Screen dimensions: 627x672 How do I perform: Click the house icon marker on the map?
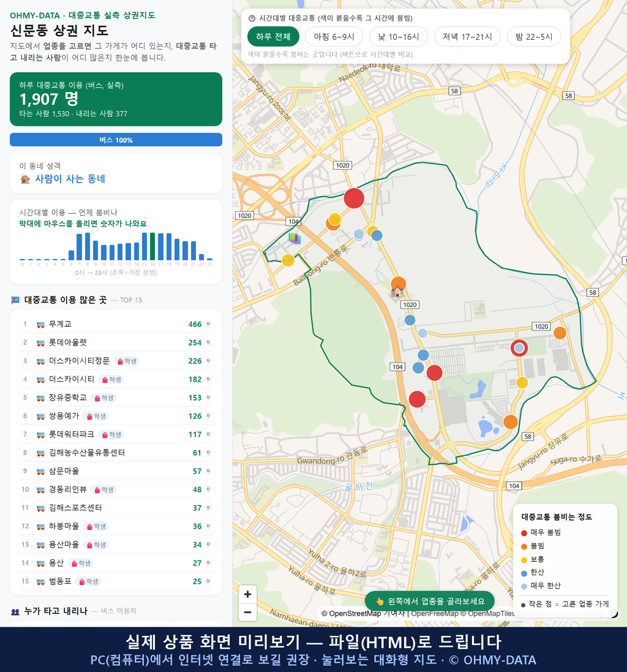coord(397,292)
